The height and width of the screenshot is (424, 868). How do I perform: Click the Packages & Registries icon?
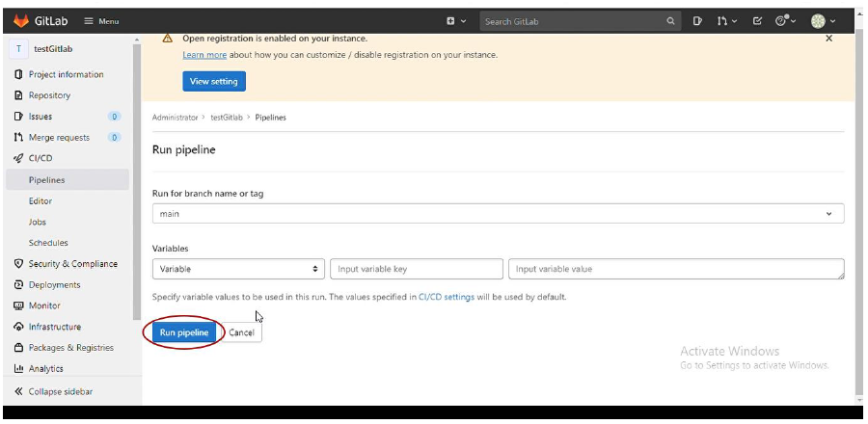(x=18, y=348)
